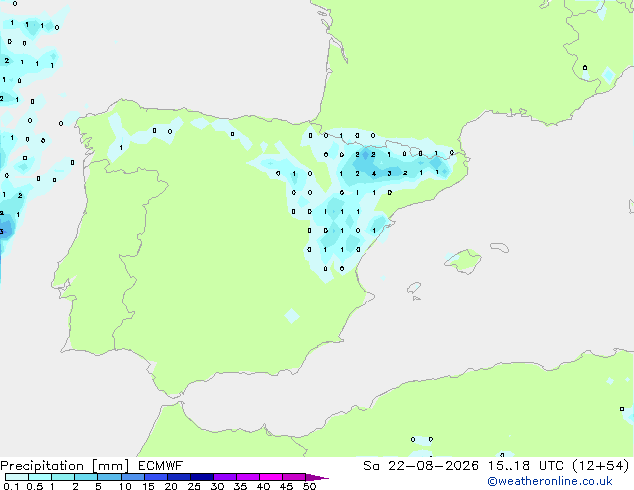Select the 1–2 mm legend swatch

pyautogui.click(x=63, y=477)
